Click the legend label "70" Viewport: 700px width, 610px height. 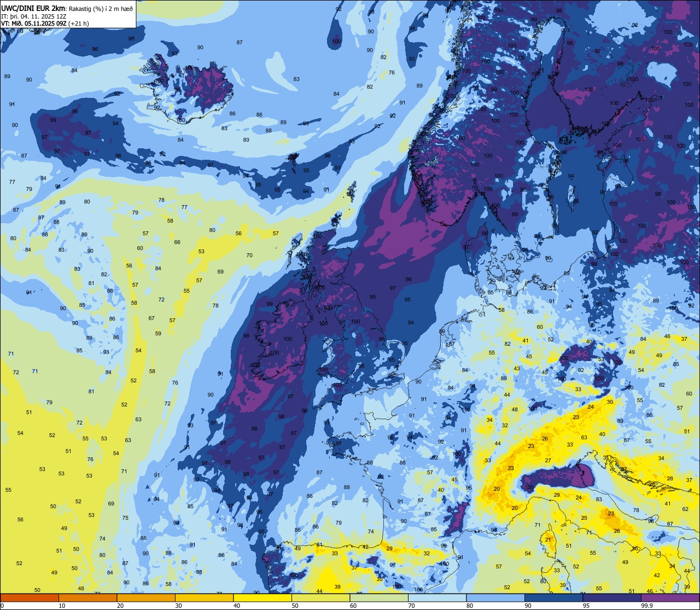tap(411, 606)
